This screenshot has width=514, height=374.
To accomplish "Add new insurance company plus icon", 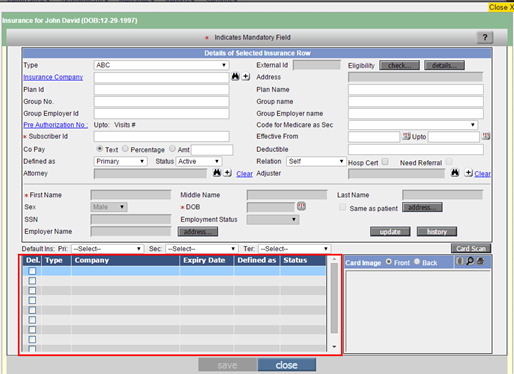I will click(x=246, y=77).
